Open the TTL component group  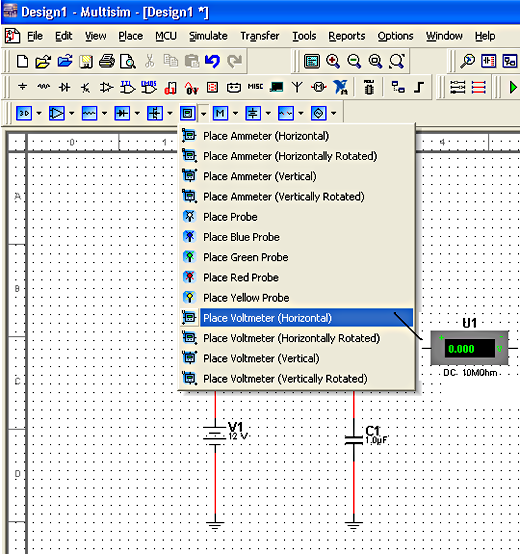(x=127, y=87)
